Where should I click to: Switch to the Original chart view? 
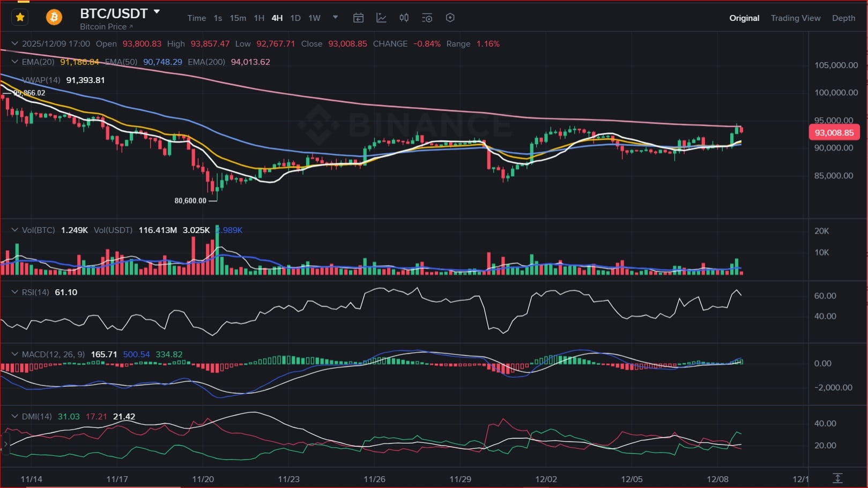[744, 18]
